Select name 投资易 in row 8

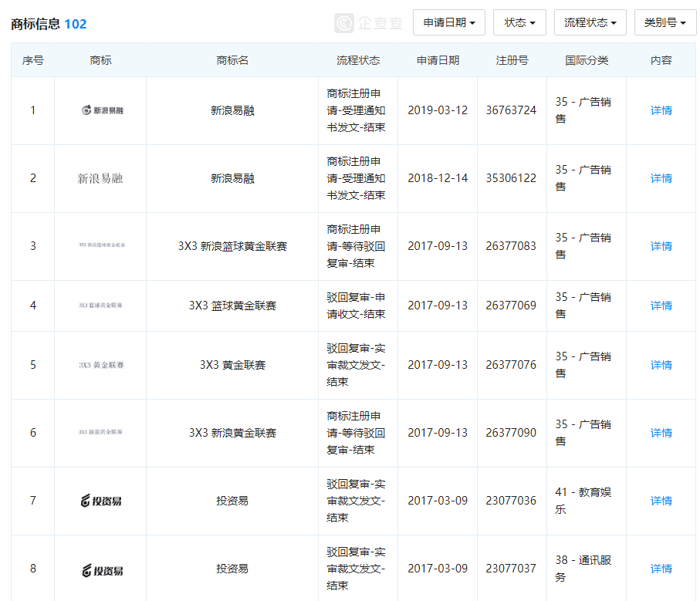[232, 568]
